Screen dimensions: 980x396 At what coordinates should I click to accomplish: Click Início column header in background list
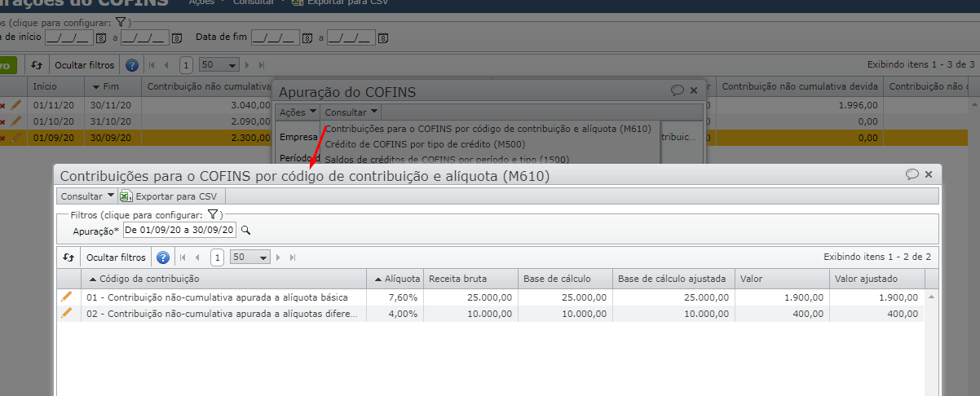pyautogui.click(x=55, y=86)
